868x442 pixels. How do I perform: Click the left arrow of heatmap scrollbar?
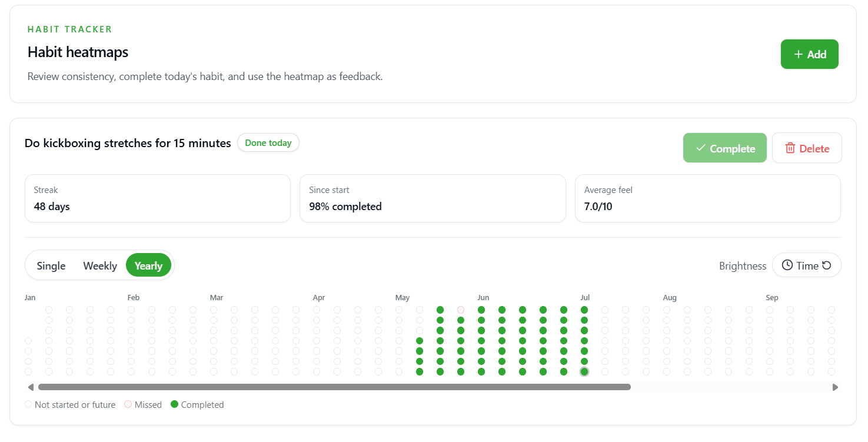coord(31,387)
